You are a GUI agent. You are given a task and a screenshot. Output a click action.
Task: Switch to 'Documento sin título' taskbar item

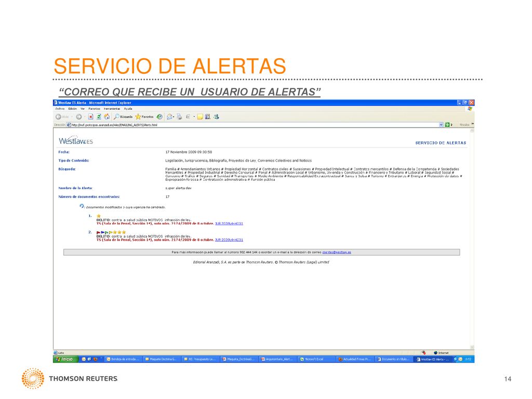click(x=394, y=359)
